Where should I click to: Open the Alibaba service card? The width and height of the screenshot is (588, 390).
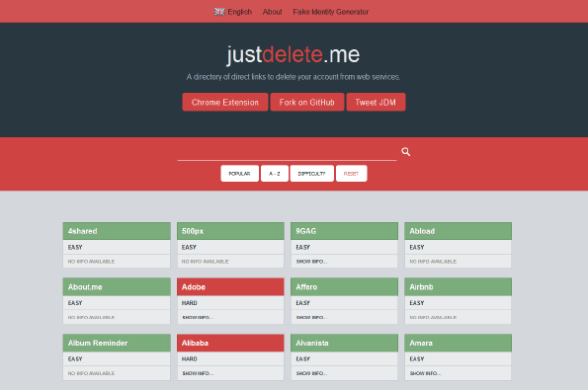pyautogui.click(x=230, y=343)
